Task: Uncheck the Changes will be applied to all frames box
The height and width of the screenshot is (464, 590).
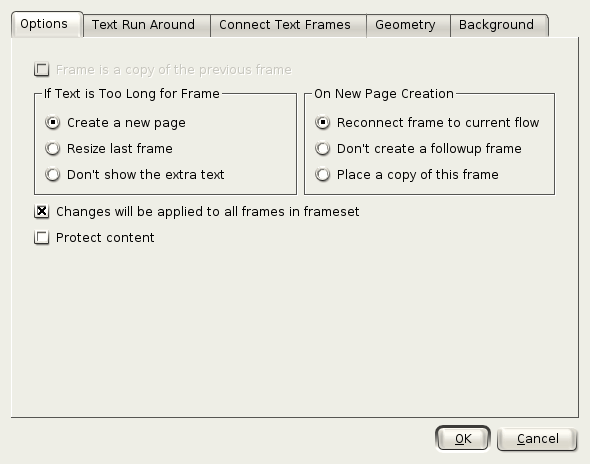Action: [x=41, y=211]
